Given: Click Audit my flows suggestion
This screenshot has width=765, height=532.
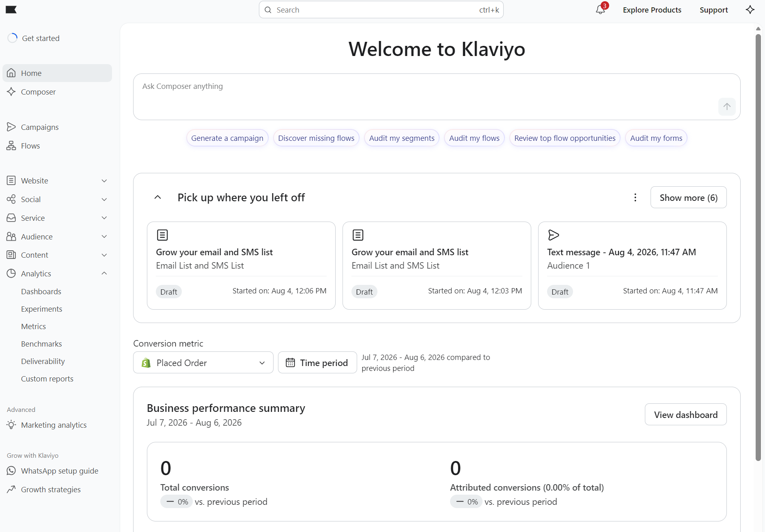Looking at the screenshot, I should [474, 138].
